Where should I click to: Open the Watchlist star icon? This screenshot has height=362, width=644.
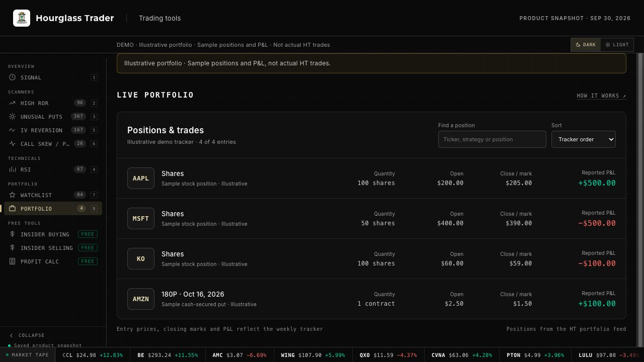tap(12, 195)
